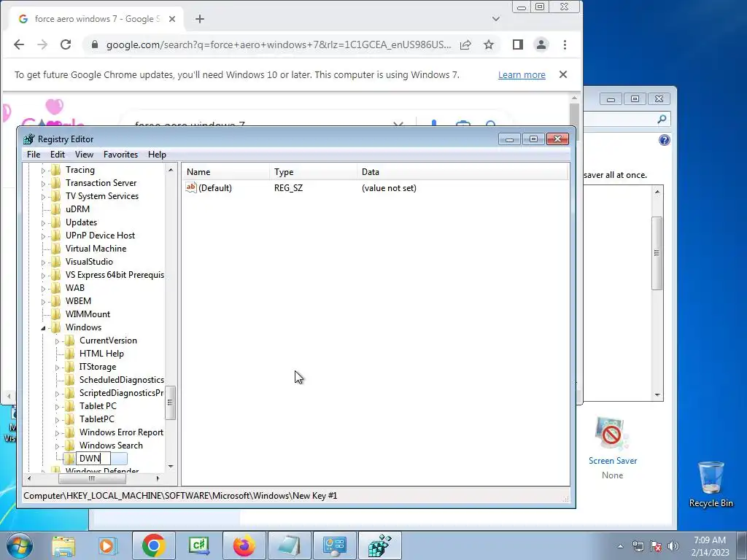Click the Registry Editor title bar icon
747x560 pixels.
pos(29,139)
